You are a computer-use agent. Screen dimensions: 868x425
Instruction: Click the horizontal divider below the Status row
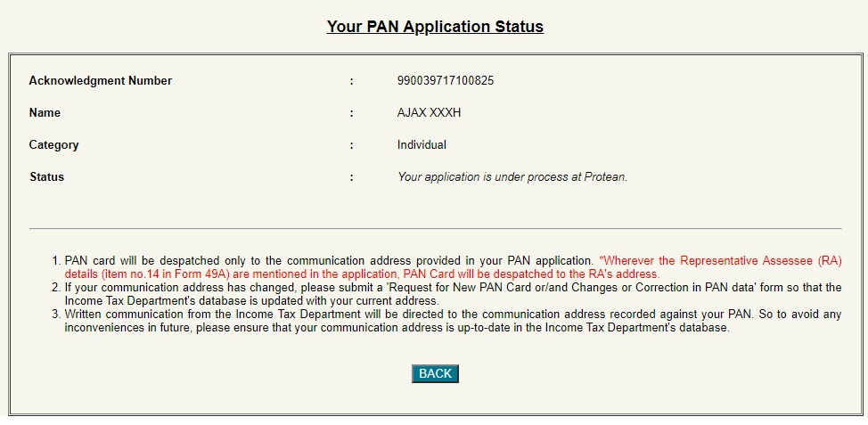435,229
